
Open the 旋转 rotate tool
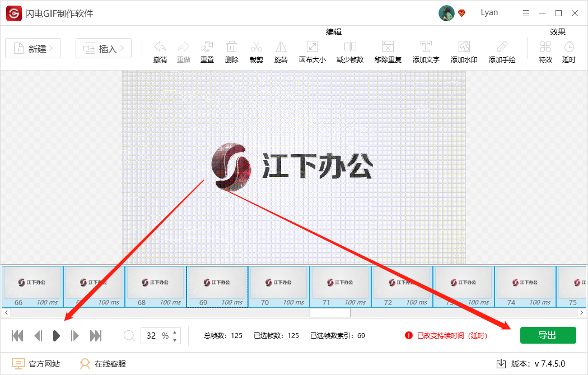coord(281,47)
